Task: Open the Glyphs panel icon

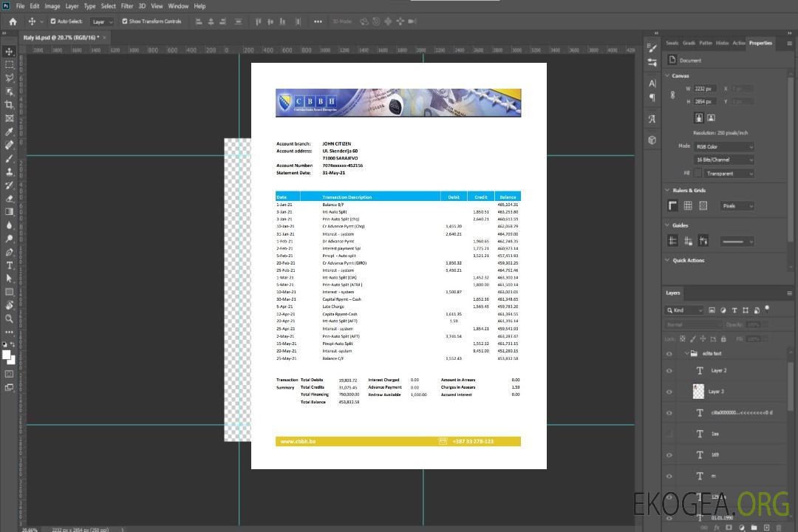Action: (x=652, y=119)
